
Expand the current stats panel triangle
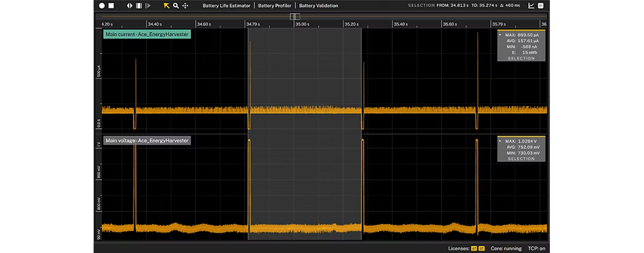tap(500, 35)
